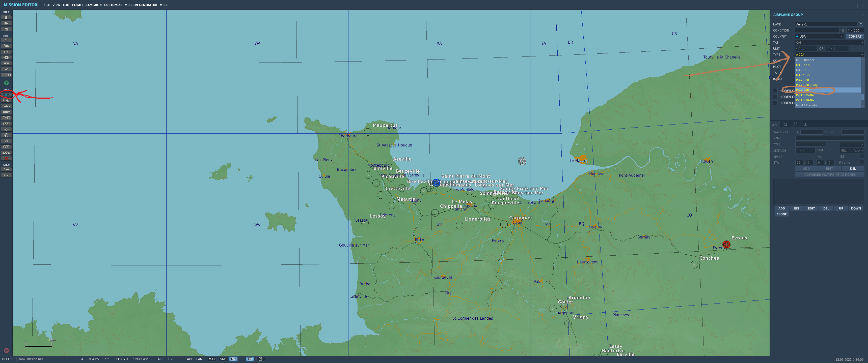Click the CLONE button
Screen dimensions: 868x363
781,214
